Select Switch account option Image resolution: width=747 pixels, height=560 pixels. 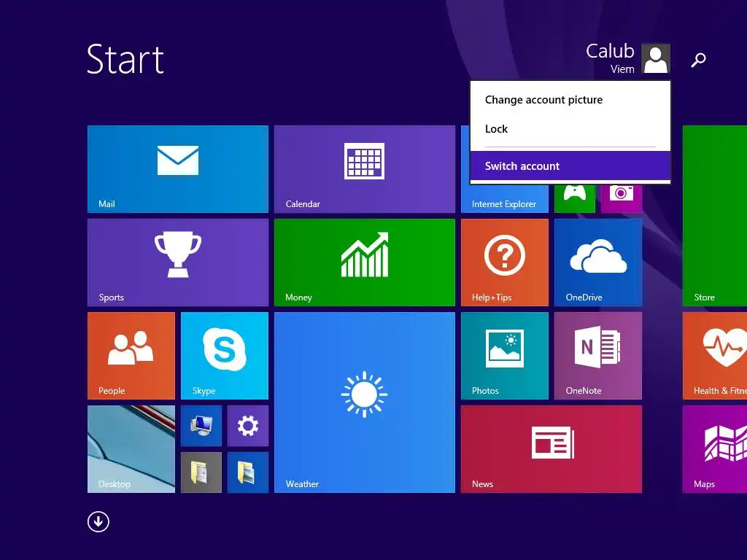(x=570, y=166)
